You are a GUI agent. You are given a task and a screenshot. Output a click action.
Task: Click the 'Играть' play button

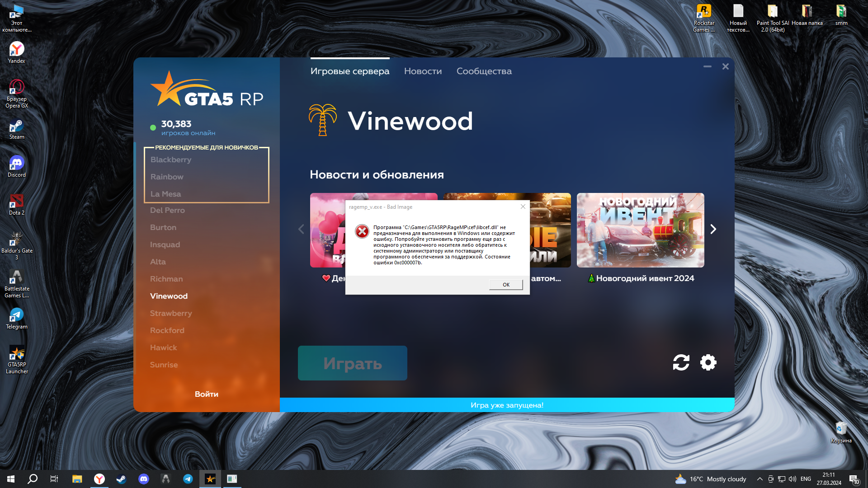click(352, 363)
